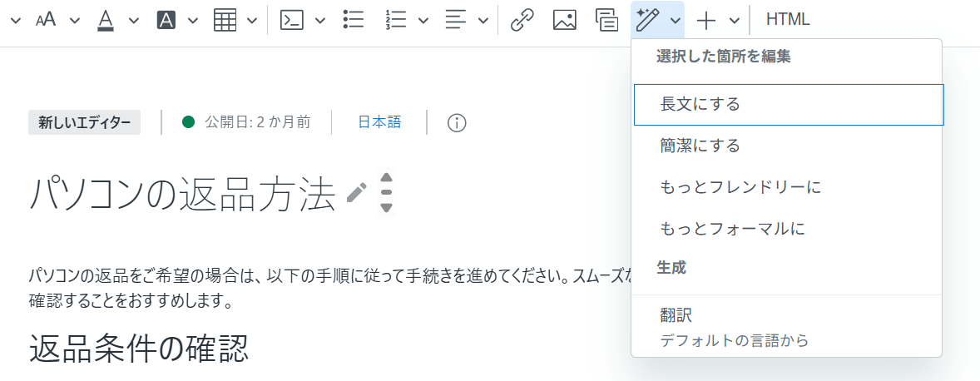Click paragraph starting パソコンの返品をご希望
The width and height of the screenshot is (980, 381).
pos(330,289)
